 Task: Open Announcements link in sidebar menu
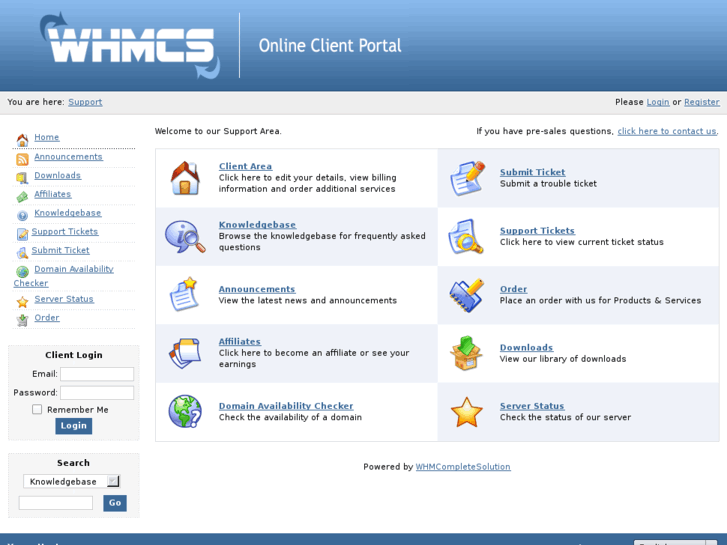click(x=68, y=157)
